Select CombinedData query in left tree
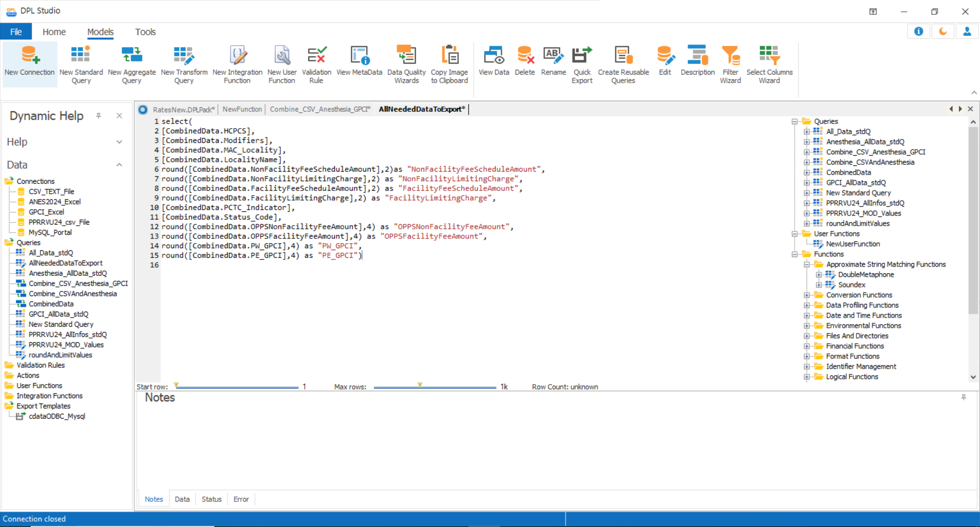This screenshot has height=527, width=980. coord(51,304)
